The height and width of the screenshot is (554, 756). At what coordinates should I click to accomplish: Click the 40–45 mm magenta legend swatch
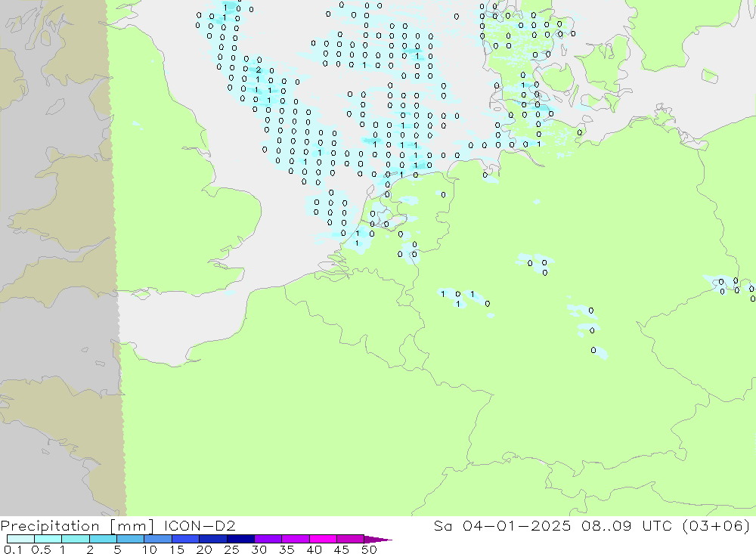323,539
